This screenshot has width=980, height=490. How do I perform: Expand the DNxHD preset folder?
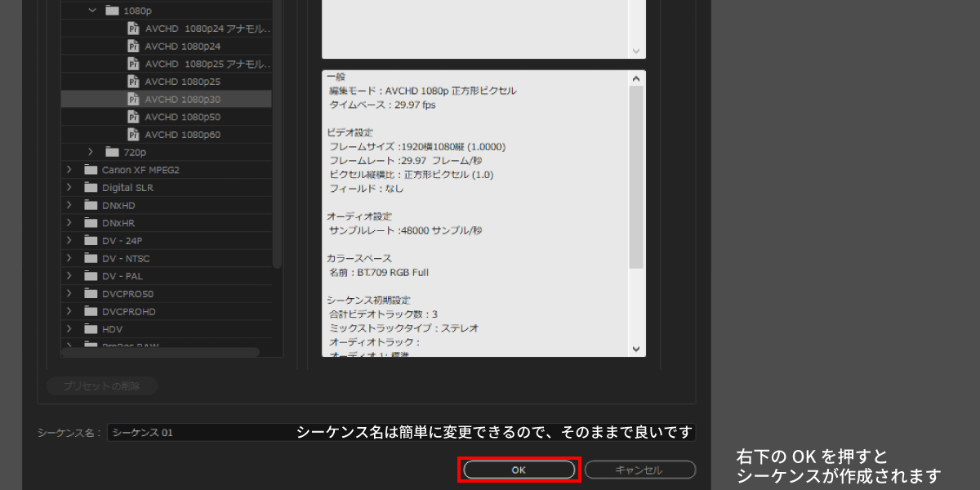[x=69, y=205]
